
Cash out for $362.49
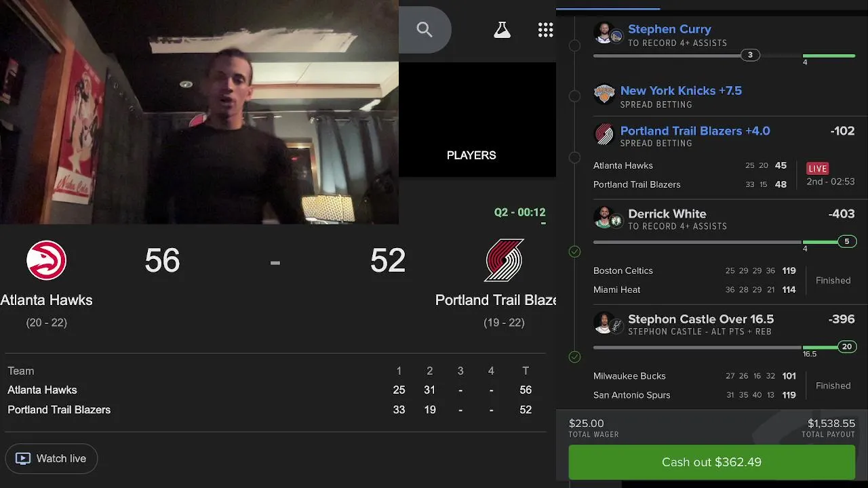(711, 462)
